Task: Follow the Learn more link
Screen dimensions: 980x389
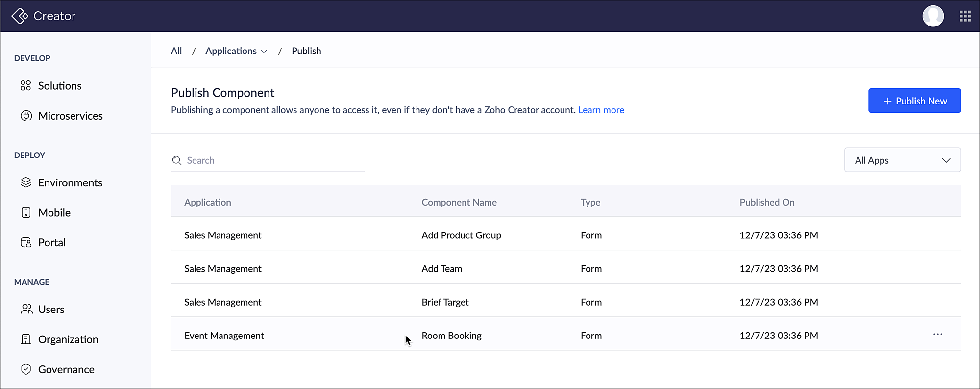Action: (601, 110)
